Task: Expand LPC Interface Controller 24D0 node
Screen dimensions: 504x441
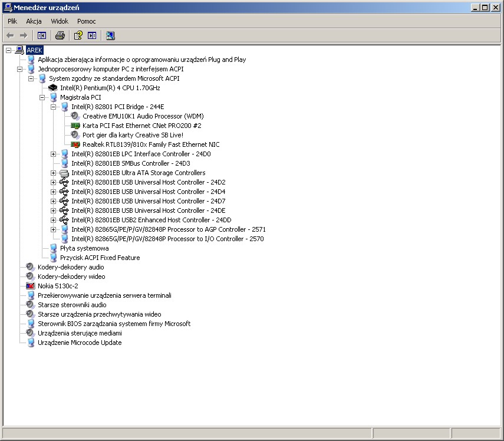Action: [x=54, y=154]
